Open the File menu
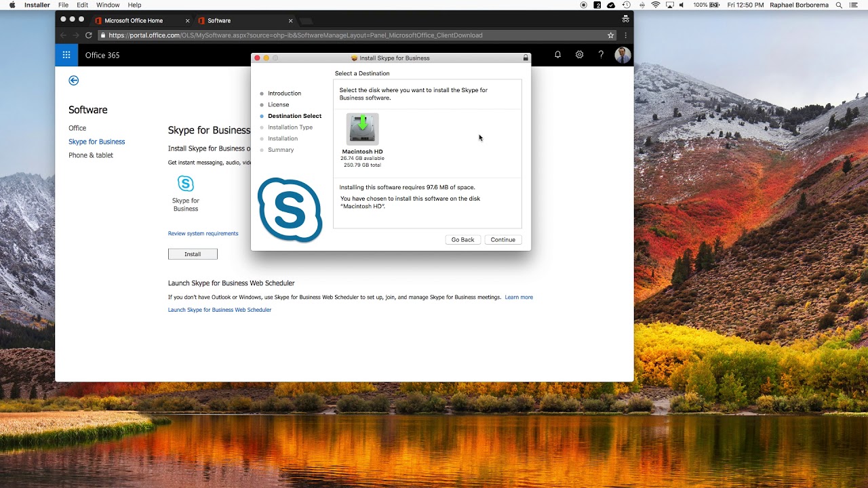The width and height of the screenshot is (868, 488). tap(63, 5)
